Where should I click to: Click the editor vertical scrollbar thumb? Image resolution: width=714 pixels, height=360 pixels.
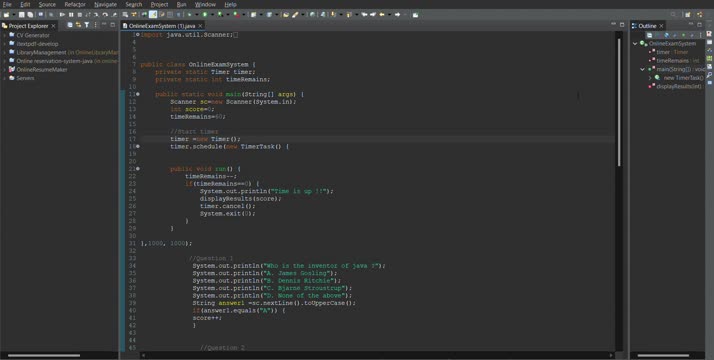pyautogui.click(x=619, y=101)
